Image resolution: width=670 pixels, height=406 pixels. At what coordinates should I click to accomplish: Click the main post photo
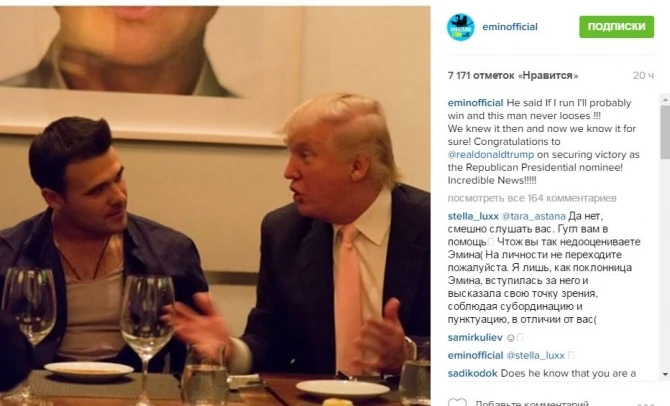coord(215,206)
